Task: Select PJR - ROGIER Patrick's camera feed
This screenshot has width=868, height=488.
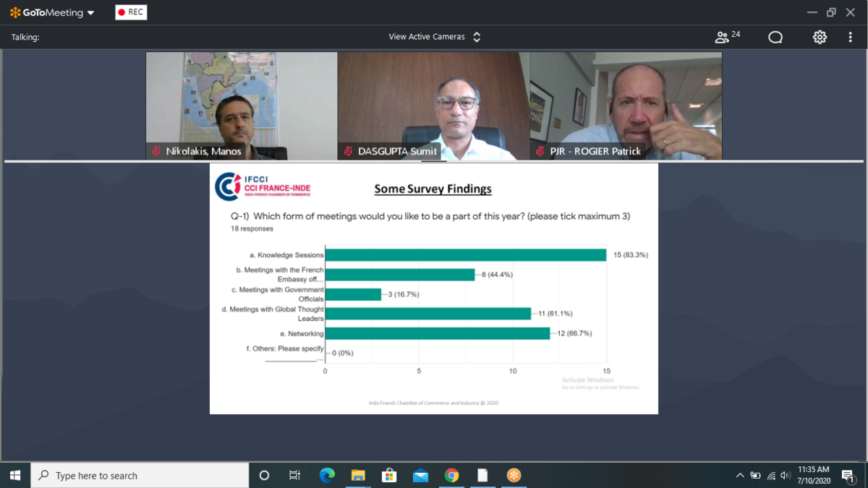Action: (626, 101)
